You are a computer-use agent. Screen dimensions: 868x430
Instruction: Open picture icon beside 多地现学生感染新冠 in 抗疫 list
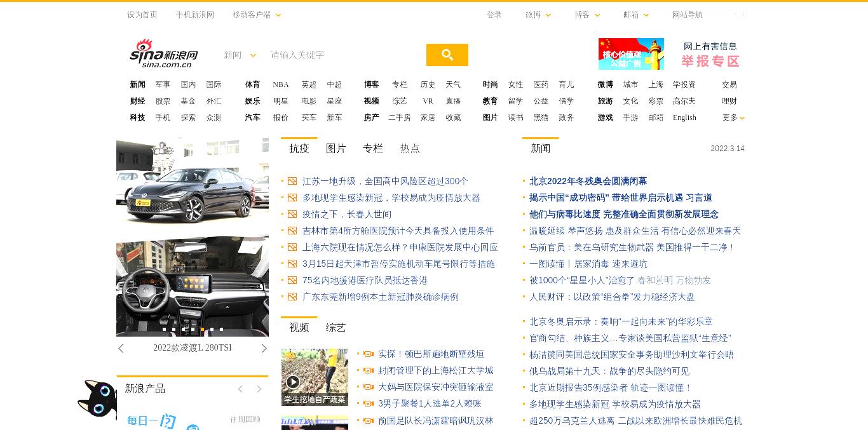pos(292,198)
